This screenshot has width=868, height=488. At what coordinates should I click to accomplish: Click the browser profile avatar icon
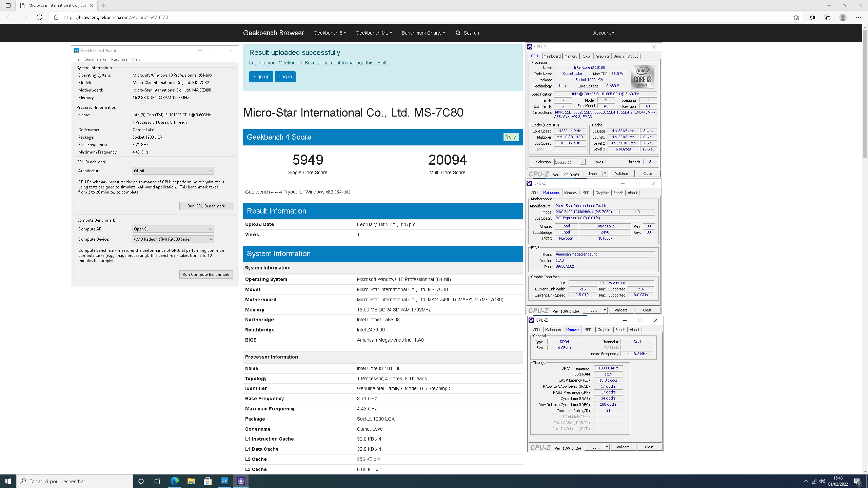(843, 17)
